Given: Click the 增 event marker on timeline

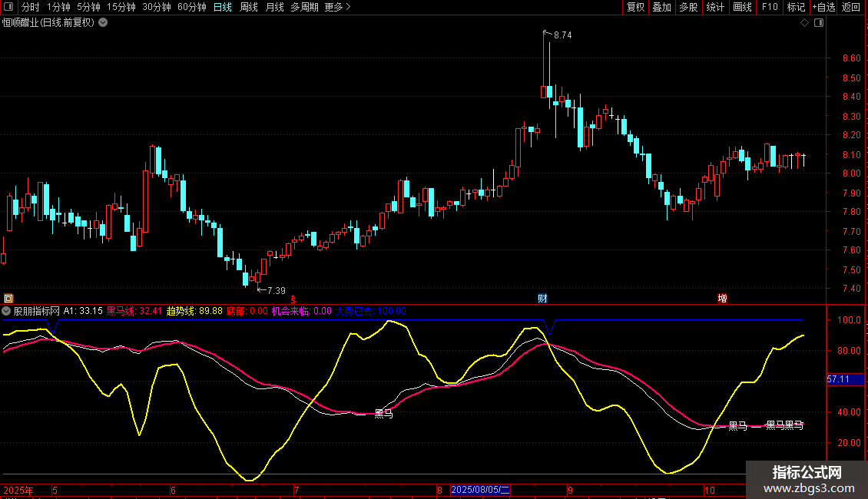Looking at the screenshot, I should [x=722, y=298].
